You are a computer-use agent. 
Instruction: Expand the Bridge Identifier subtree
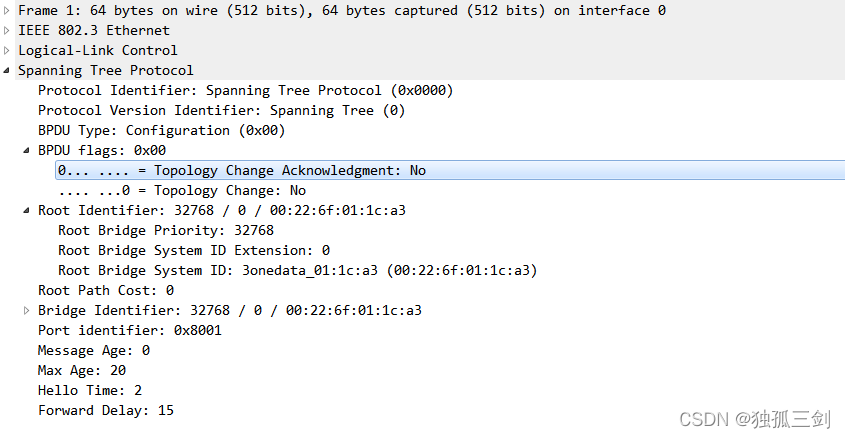click(28, 310)
